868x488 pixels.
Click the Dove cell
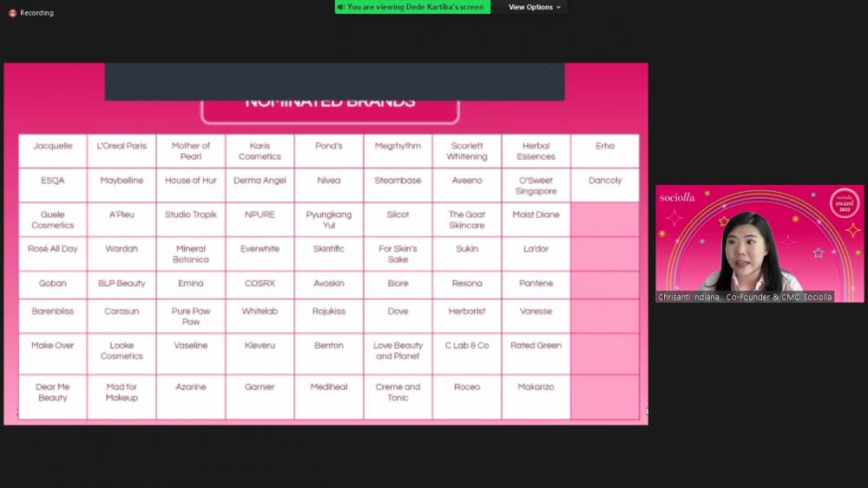point(398,317)
